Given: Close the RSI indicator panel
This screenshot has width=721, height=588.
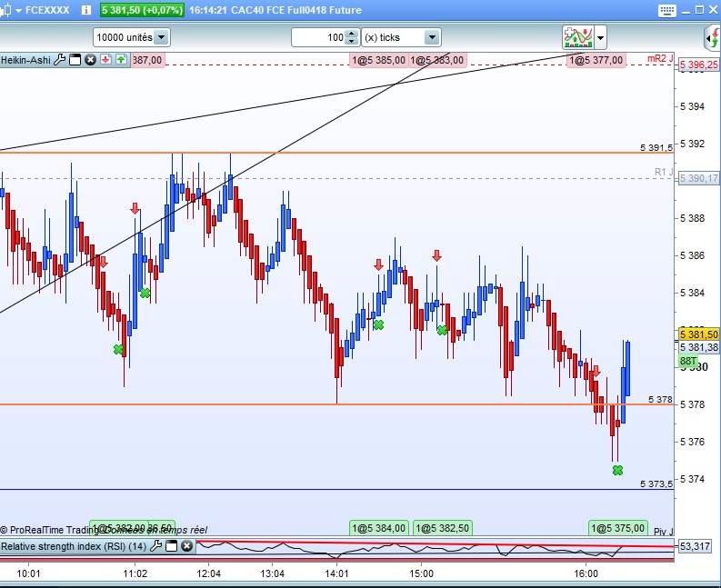Looking at the screenshot, I should pos(186,545).
